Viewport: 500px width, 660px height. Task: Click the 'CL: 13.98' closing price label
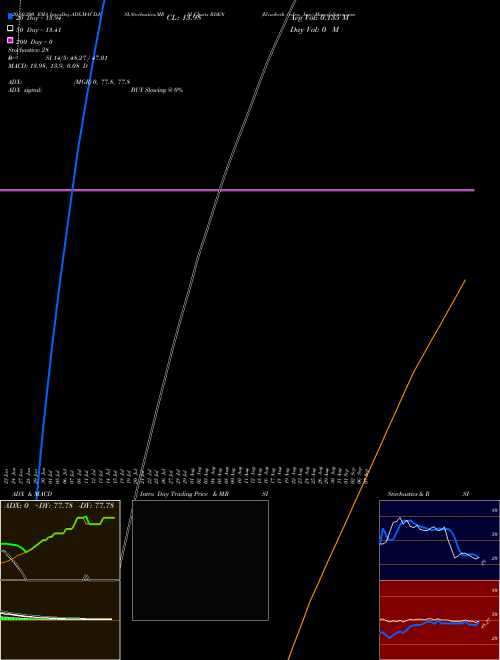(x=184, y=18)
